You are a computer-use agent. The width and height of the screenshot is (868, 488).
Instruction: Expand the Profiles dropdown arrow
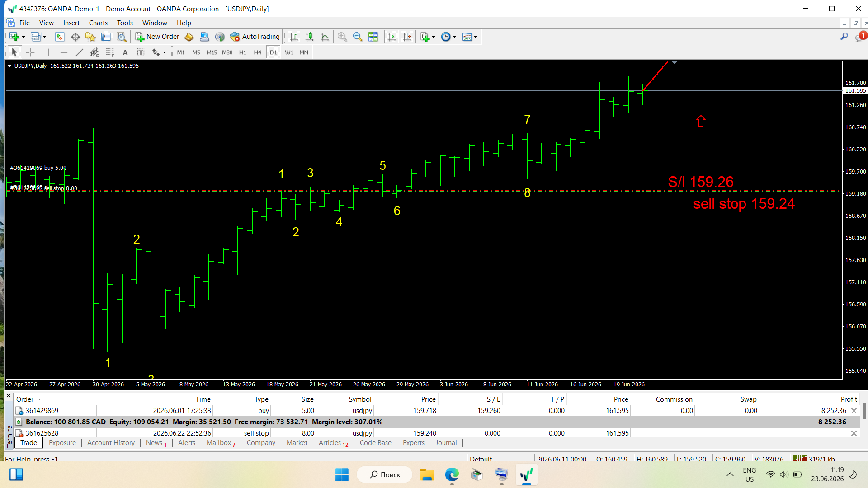coord(44,37)
